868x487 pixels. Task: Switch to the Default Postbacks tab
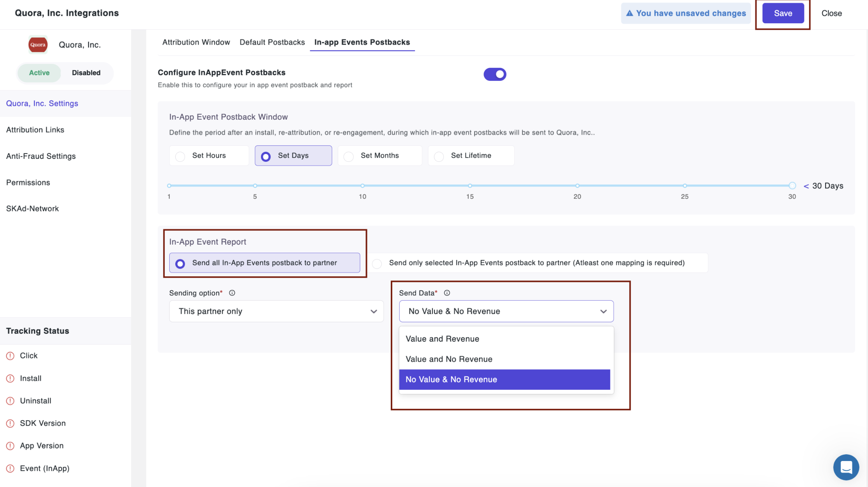(272, 42)
